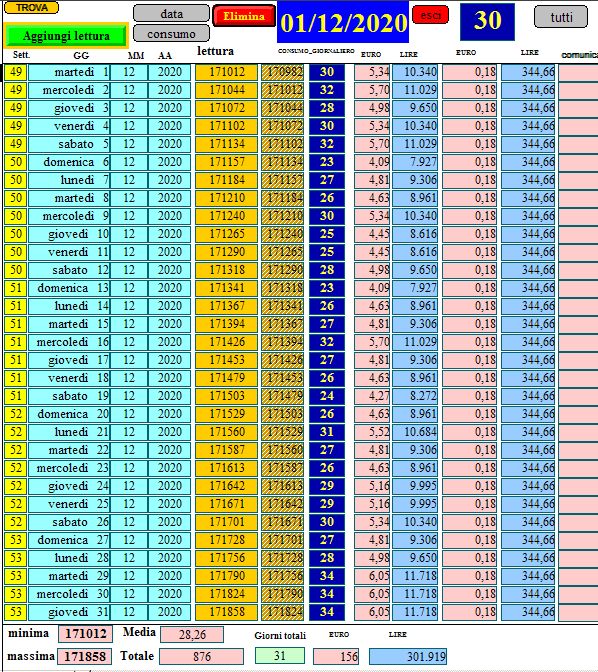
Task: Click the green Aggiungi lettura button
Action: click(x=66, y=36)
